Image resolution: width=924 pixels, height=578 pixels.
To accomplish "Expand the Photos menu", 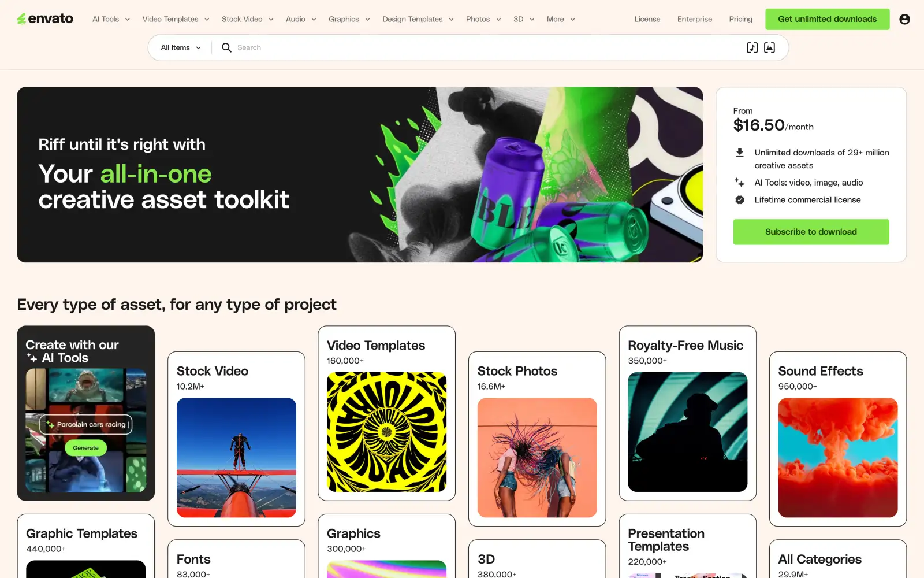I will 483,19.
